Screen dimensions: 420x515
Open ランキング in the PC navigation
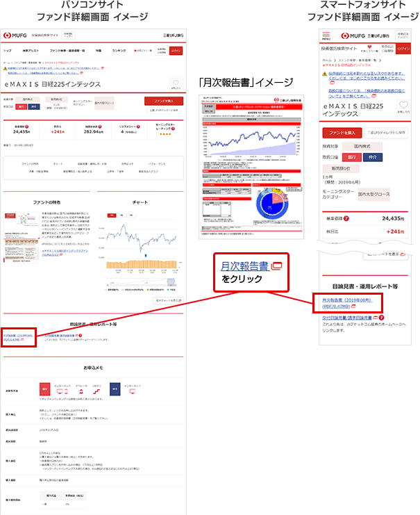tap(119, 51)
